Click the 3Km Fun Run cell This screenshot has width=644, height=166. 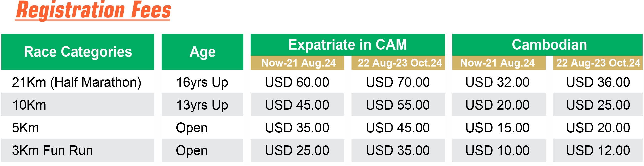click(78, 150)
